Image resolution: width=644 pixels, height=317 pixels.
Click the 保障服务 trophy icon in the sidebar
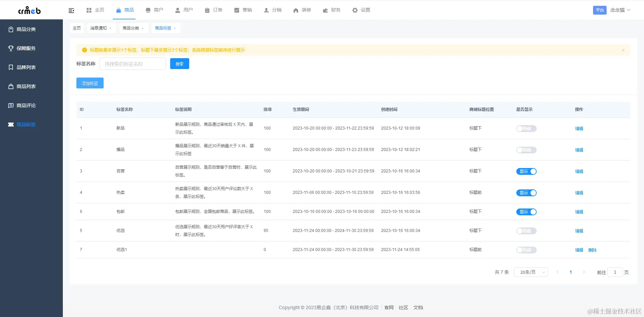pos(11,48)
